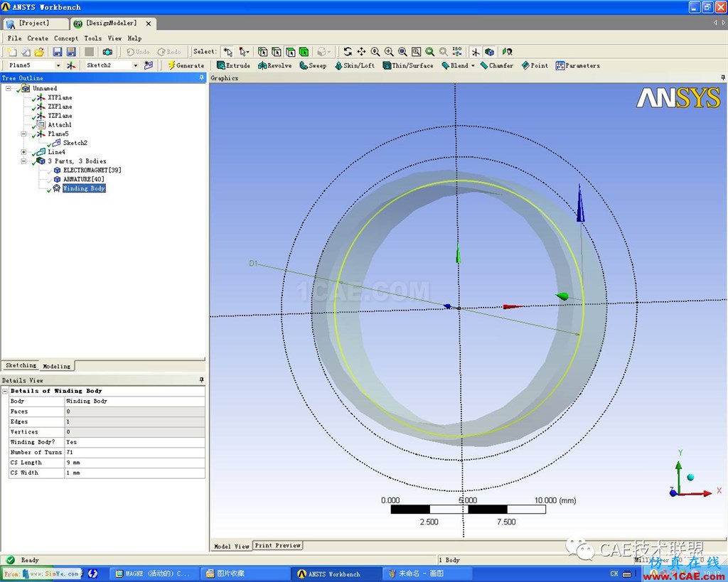Enable the faces selection filter
The image size is (728, 582).
coord(291,52)
